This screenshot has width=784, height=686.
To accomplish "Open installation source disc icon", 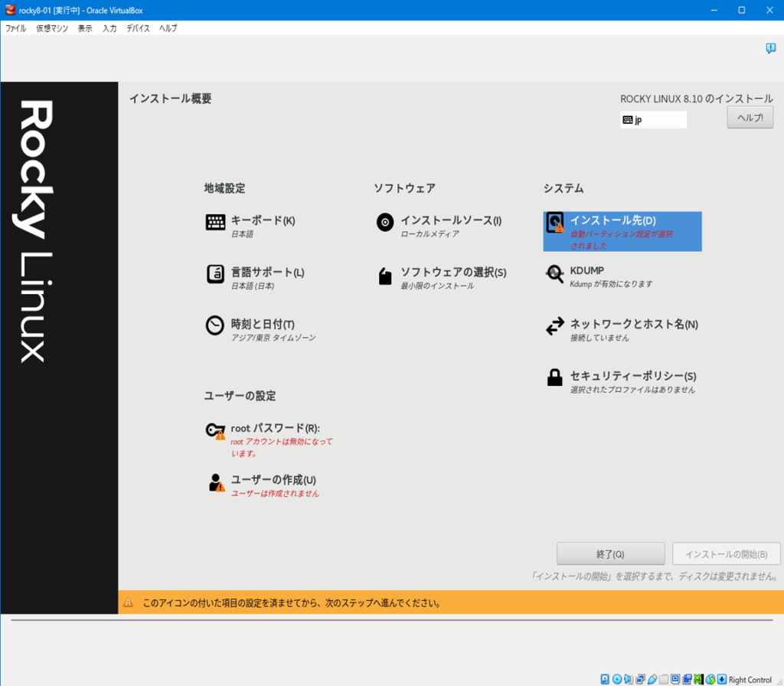I will (x=385, y=222).
